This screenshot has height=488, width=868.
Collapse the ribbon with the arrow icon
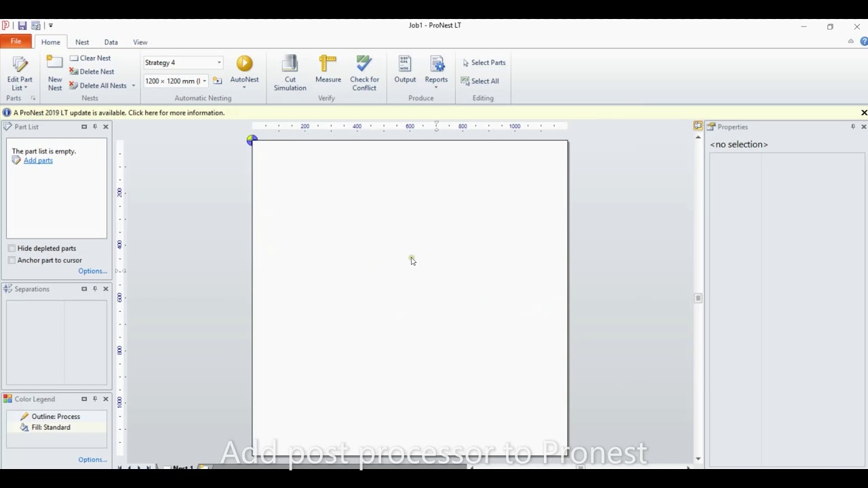click(850, 41)
